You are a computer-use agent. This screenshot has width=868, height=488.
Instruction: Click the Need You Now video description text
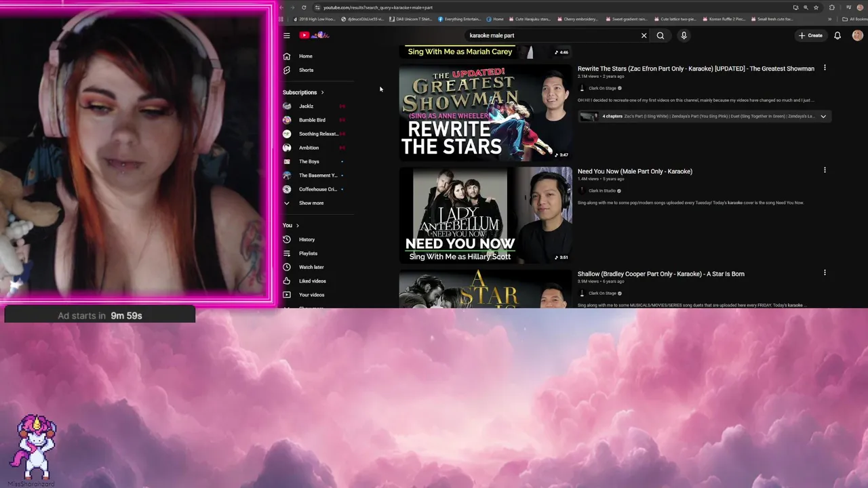690,203
